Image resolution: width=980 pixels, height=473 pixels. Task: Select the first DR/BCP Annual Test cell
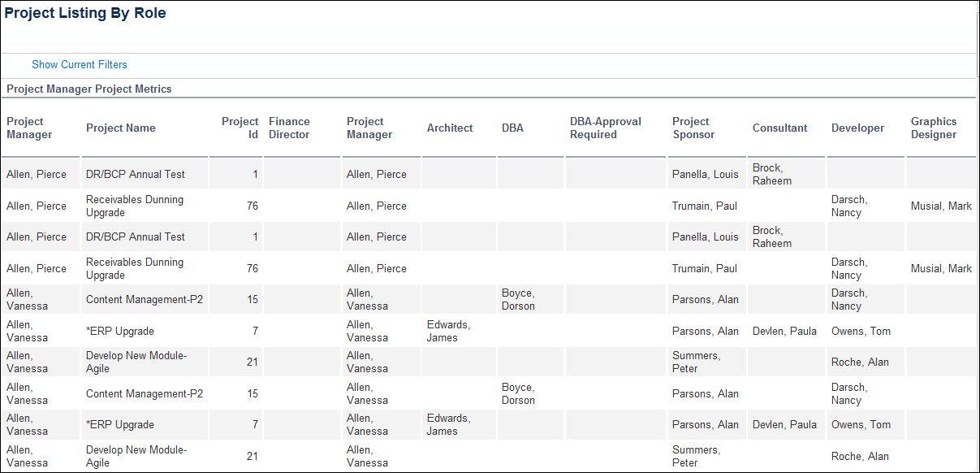point(136,175)
